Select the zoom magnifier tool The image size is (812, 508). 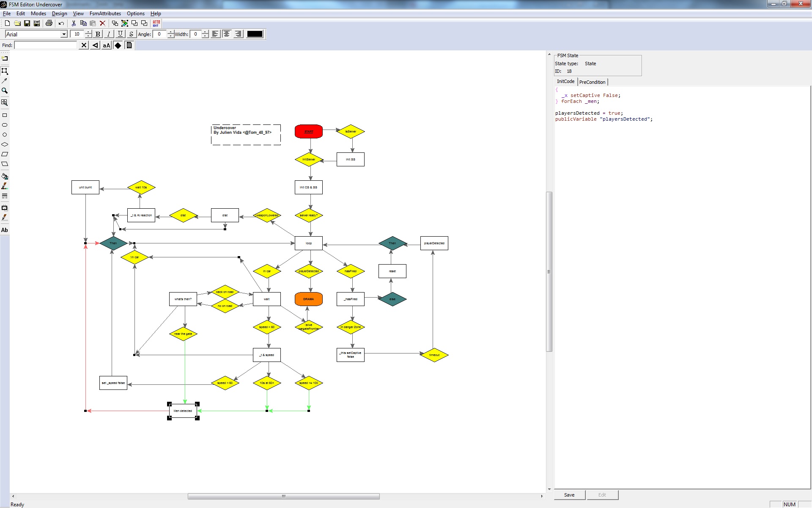pyautogui.click(x=5, y=90)
